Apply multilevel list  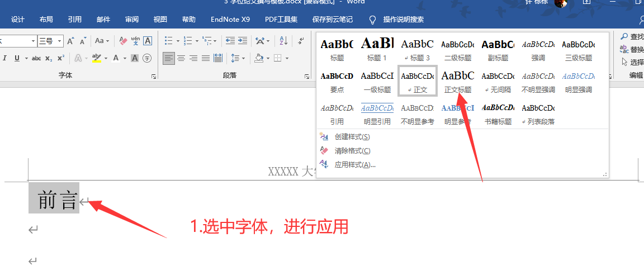[x=207, y=41]
